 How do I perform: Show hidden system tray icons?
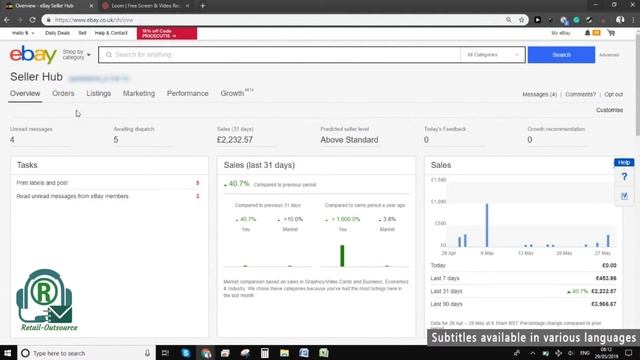pos(533,353)
